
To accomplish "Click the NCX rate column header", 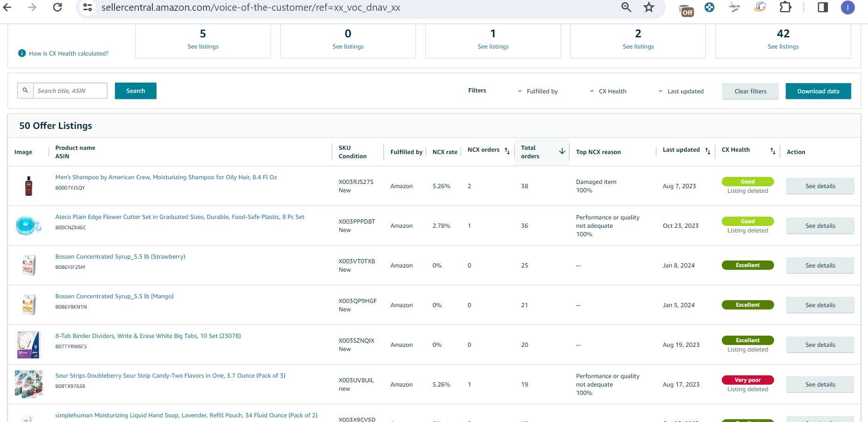I will click(x=445, y=152).
